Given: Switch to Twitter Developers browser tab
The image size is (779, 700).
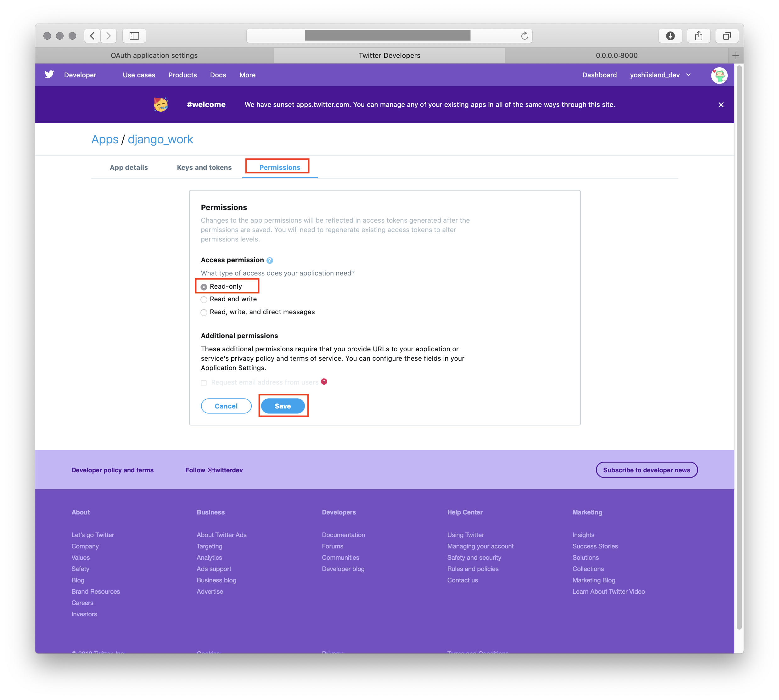Looking at the screenshot, I should coord(389,55).
